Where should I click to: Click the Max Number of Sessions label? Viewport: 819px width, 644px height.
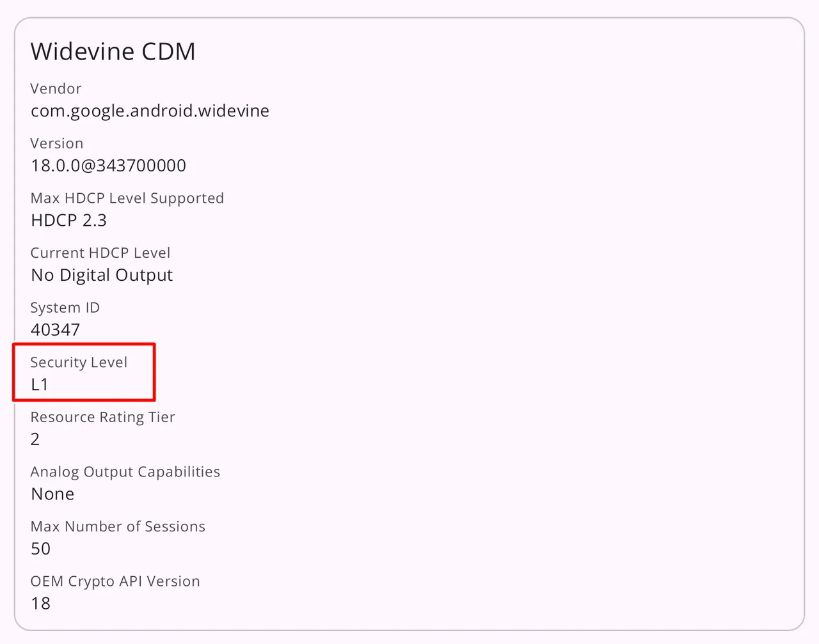[x=118, y=527]
